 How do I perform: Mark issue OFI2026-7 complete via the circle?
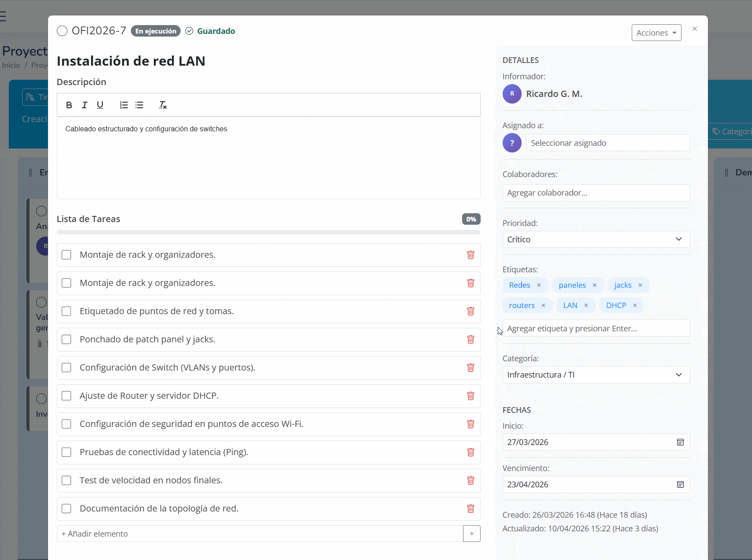(x=62, y=31)
